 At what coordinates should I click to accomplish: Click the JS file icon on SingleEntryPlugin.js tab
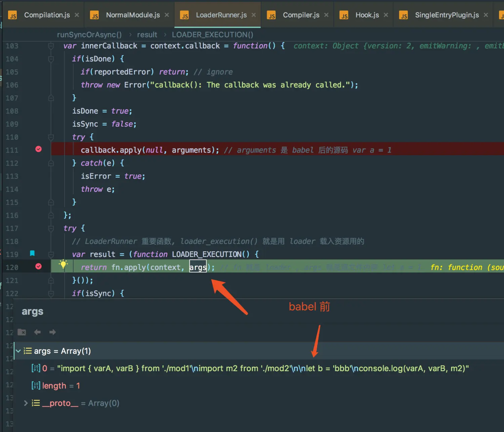coord(403,15)
